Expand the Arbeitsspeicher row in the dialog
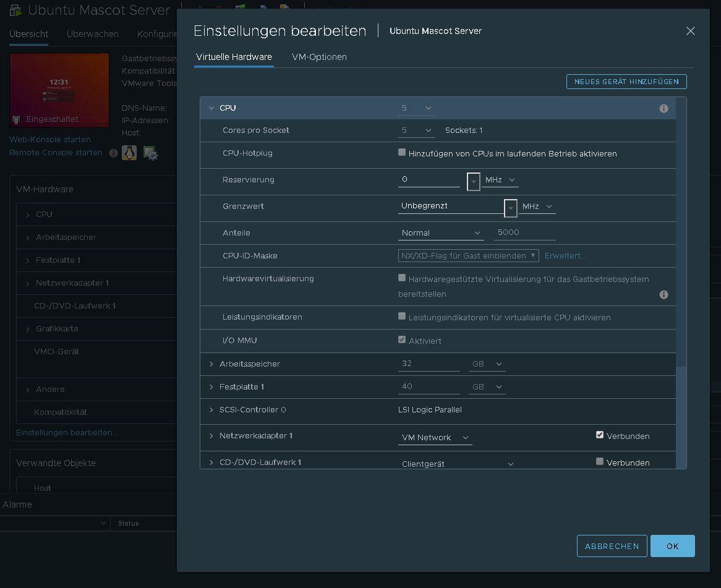 click(211, 364)
